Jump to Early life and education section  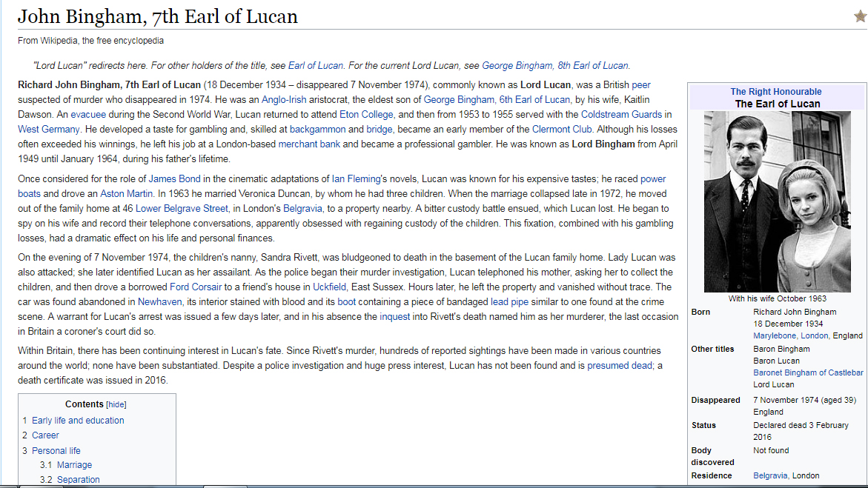(x=78, y=420)
